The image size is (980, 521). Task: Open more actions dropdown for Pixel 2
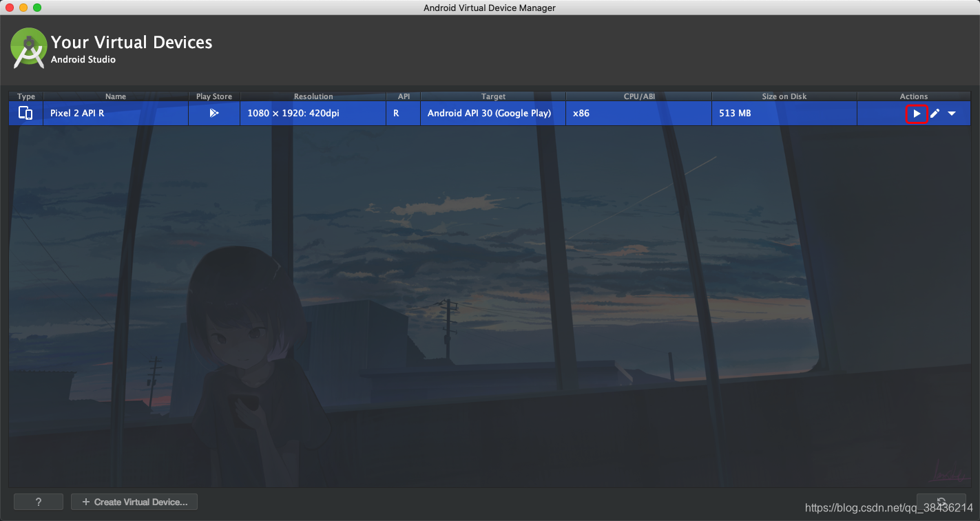[952, 114]
